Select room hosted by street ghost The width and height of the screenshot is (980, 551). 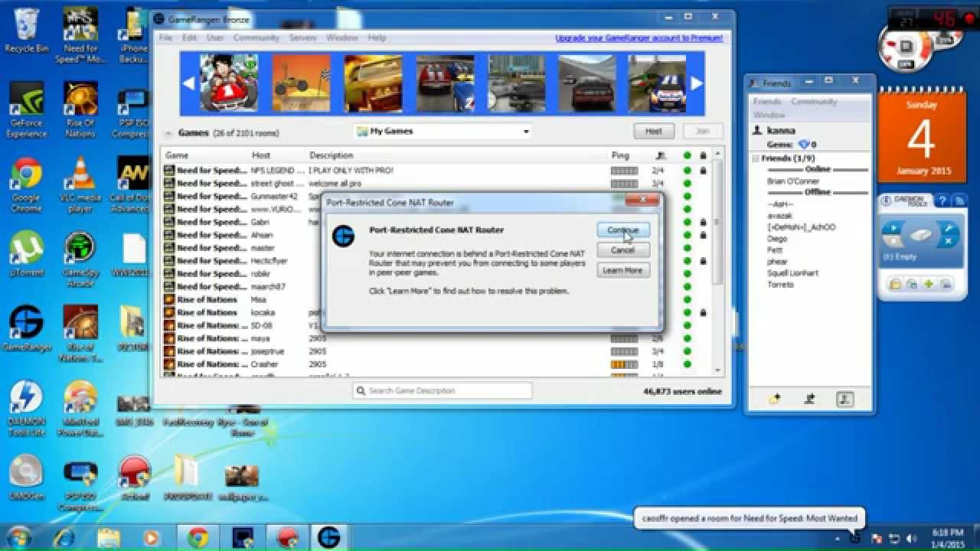coord(436,184)
